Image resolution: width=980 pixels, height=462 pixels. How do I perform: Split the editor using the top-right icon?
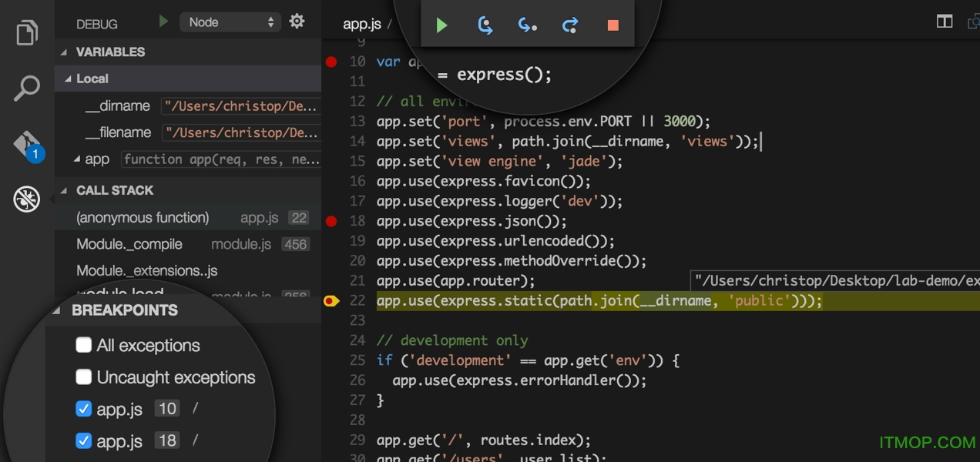point(944,22)
